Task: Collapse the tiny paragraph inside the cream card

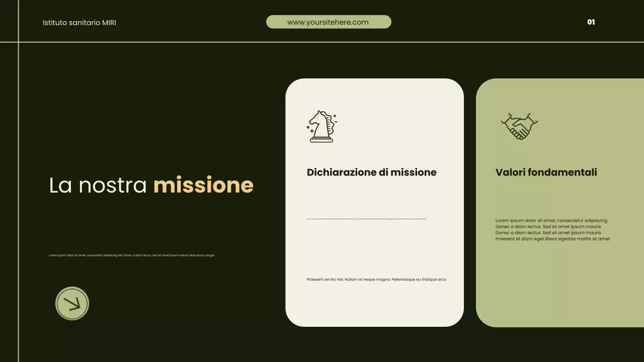Action: coord(366,218)
